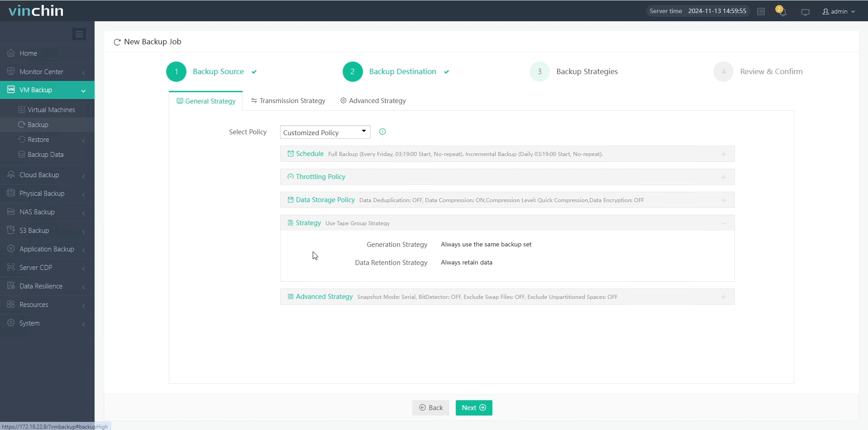Collapse the VM Backup menu chevron

tap(83, 91)
